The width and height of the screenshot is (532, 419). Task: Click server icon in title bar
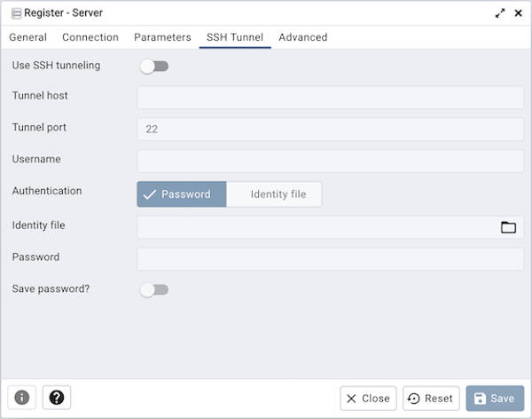(16, 13)
